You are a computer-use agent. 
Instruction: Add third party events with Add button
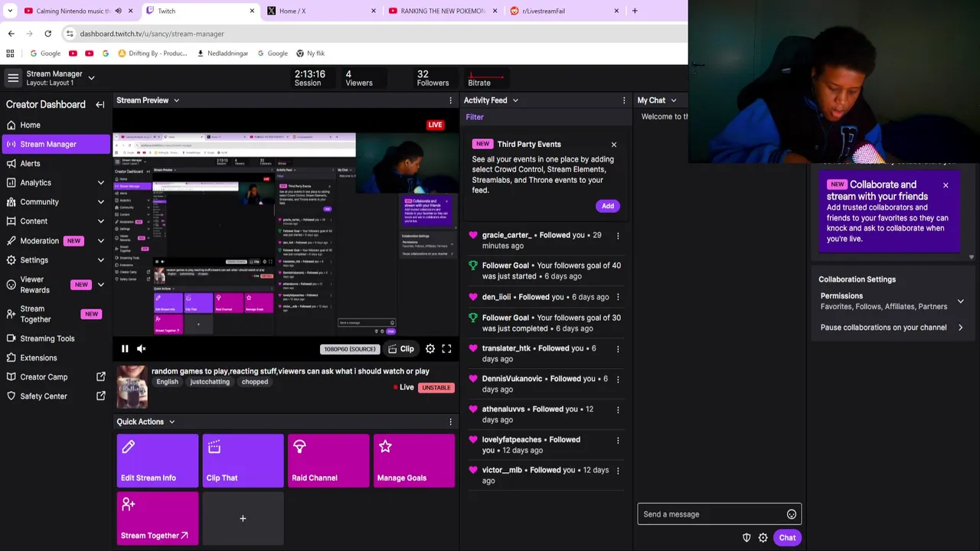[x=607, y=206]
